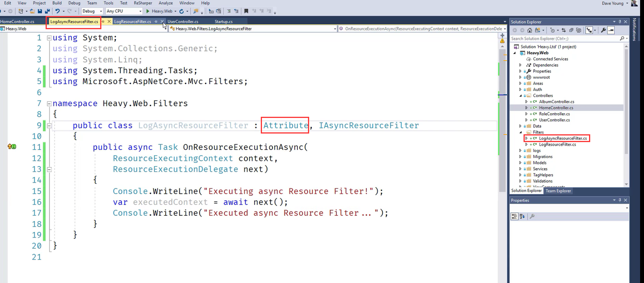
Task: Collapse the Filters folder node
Action: pyautogui.click(x=520, y=132)
